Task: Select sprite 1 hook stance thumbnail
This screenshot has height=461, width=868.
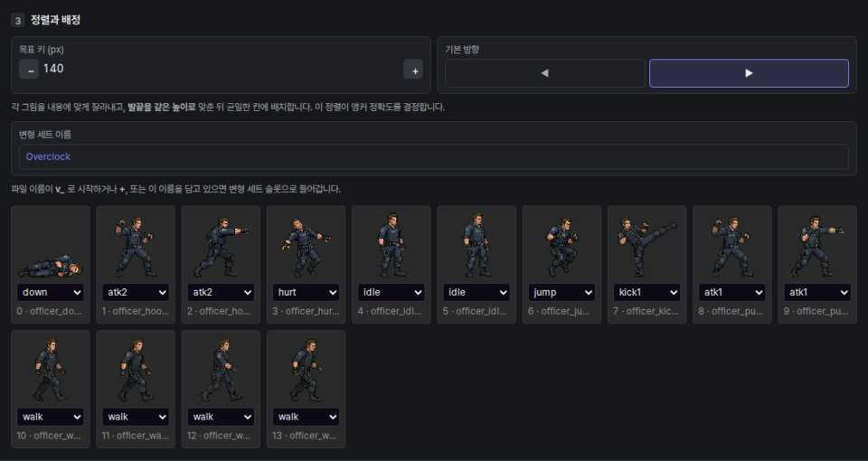Action: pos(136,245)
